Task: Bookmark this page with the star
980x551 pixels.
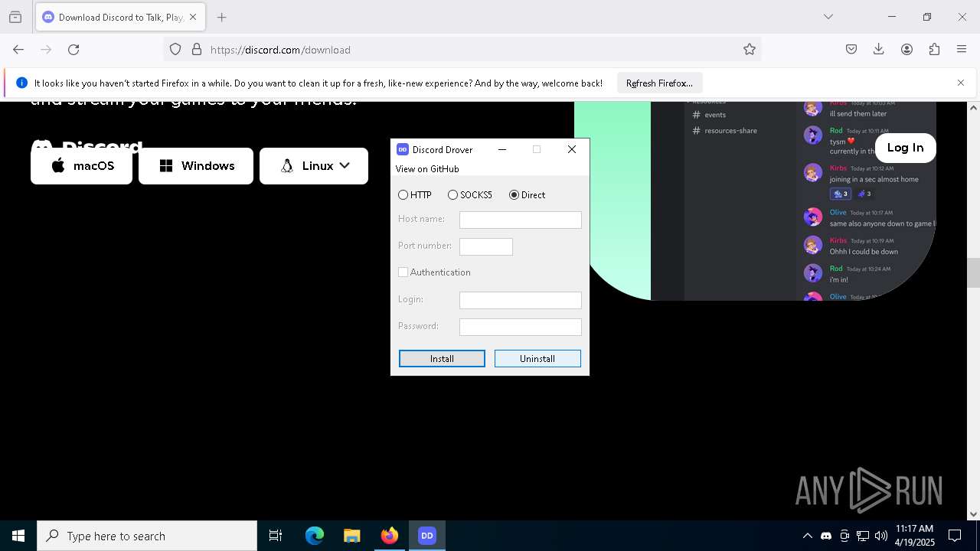Action: pos(750,50)
